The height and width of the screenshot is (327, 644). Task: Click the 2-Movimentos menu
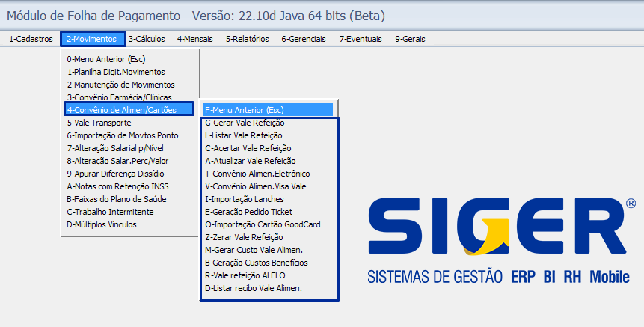(x=93, y=39)
